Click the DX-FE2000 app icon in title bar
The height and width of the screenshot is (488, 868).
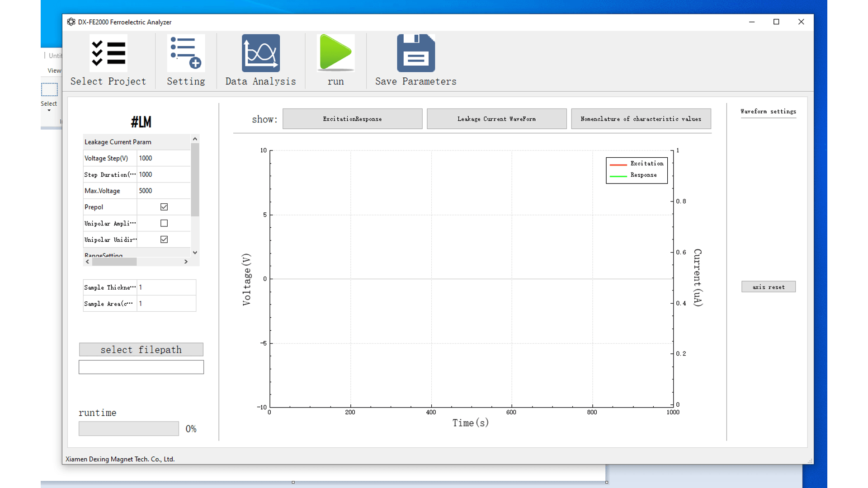click(71, 21)
